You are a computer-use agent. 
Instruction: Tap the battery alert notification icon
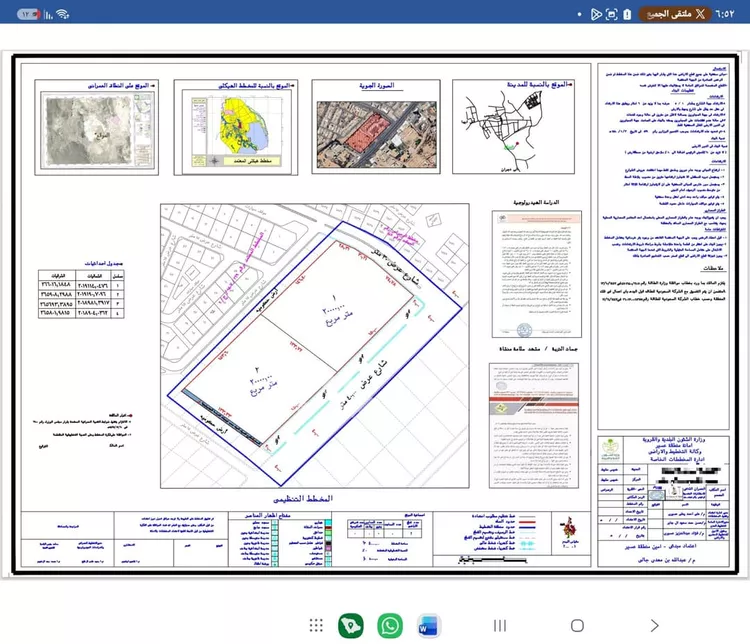627,14
